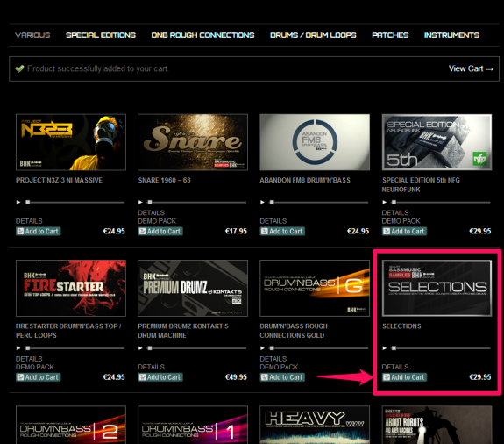504x444 pixels.
Task: Play the Abandon FM8 Drum'n'Bass preview
Action: (263, 202)
